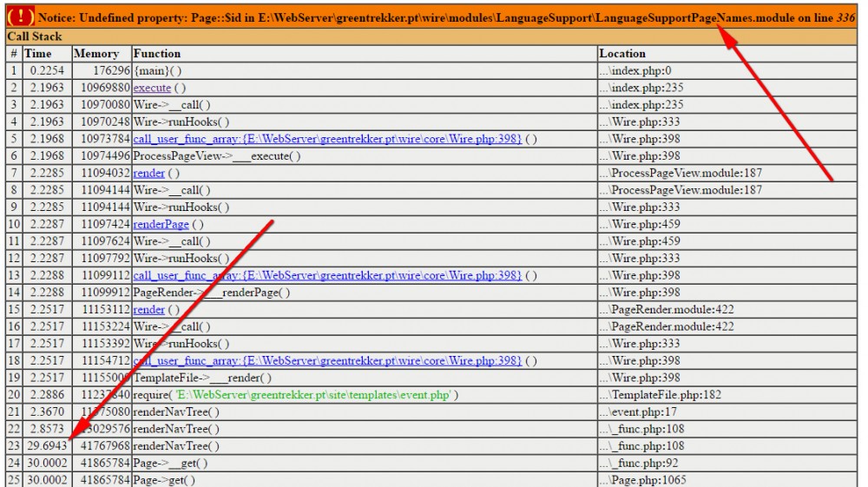The image size is (868, 487).
Task: Open the execute function link in row 2
Action: click(x=152, y=88)
